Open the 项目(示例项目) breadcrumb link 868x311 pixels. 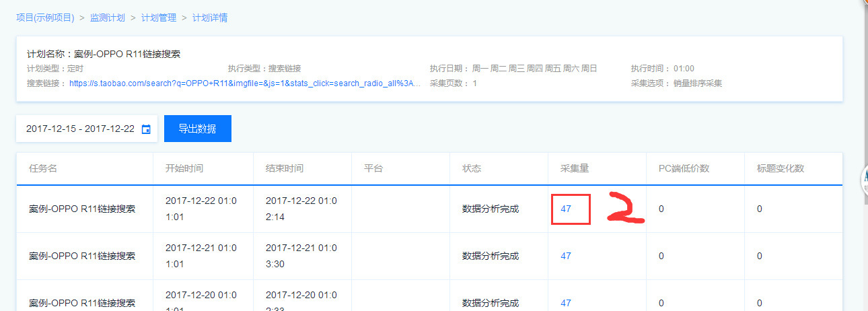pyautogui.click(x=45, y=18)
